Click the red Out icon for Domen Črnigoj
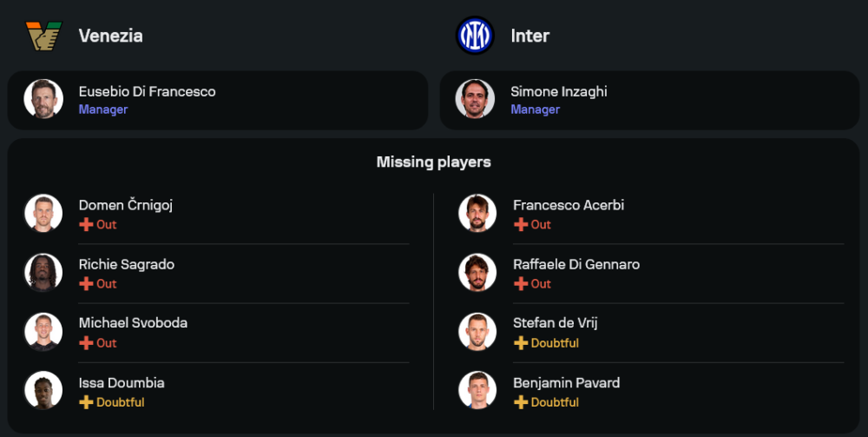 tap(86, 224)
